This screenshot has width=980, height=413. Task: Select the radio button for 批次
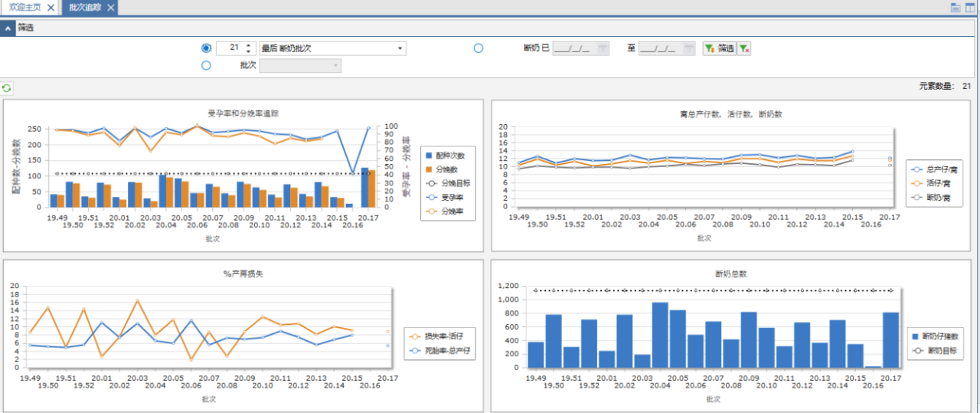(206, 66)
